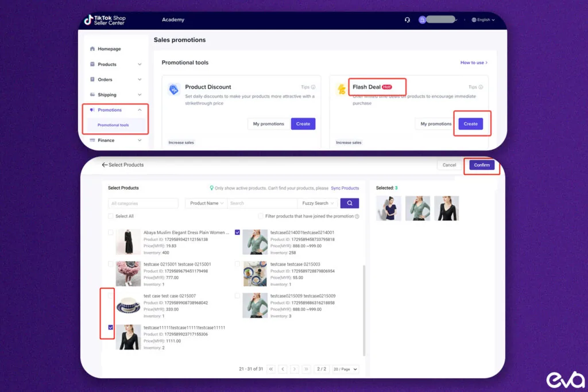
Task: Select Promotional tools in the sidebar
Action: 113,125
